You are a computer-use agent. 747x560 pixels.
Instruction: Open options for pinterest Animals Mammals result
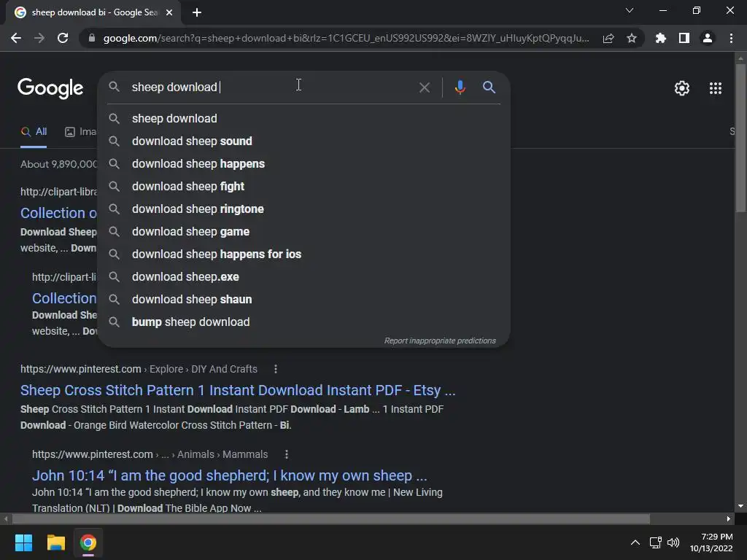[x=286, y=454]
